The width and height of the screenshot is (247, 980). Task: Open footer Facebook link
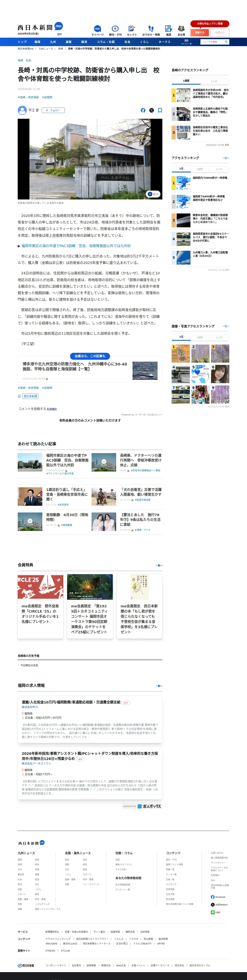tap(218, 897)
